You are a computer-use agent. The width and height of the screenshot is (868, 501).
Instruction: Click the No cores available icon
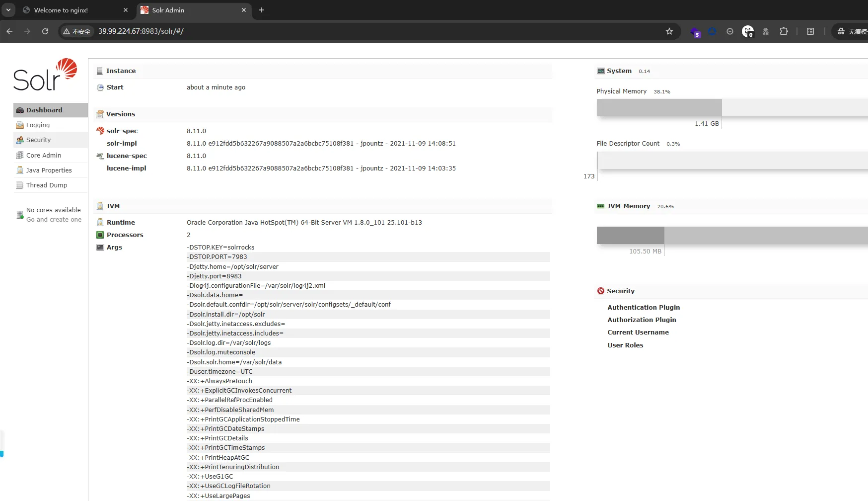click(x=20, y=215)
